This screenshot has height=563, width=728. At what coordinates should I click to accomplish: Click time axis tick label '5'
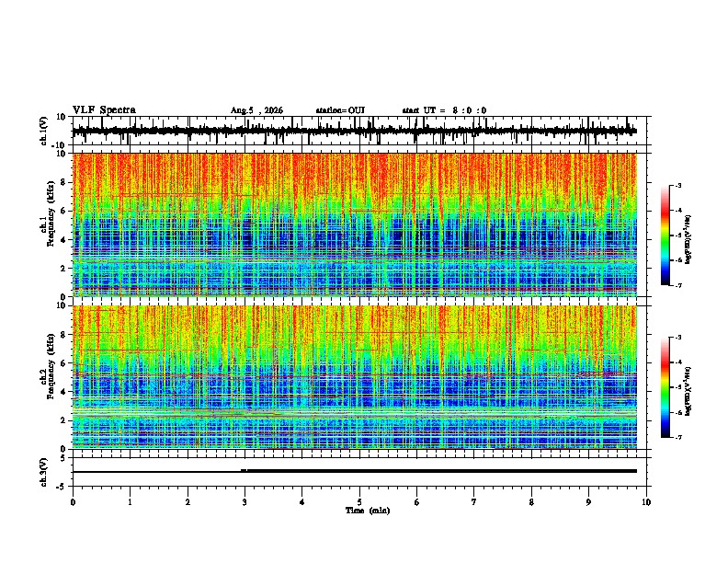359,502
